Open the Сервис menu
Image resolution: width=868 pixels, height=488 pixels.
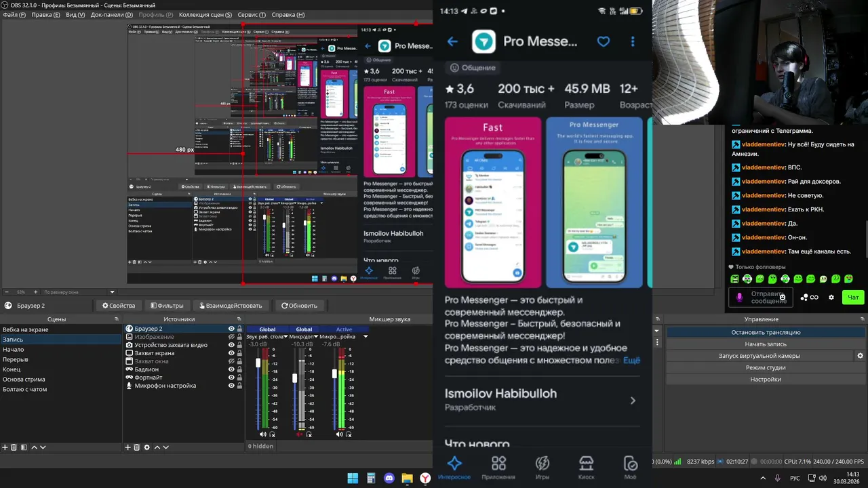[x=252, y=14]
